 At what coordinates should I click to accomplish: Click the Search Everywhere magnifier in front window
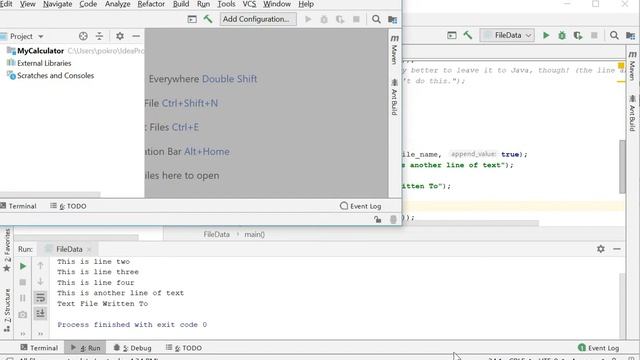point(376,19)
